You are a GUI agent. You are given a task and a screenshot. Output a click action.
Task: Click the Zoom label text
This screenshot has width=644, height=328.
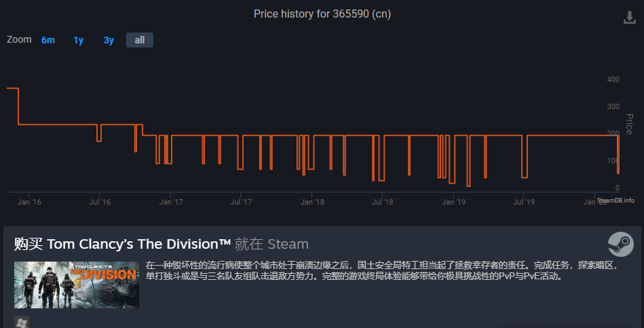point(19,40)
